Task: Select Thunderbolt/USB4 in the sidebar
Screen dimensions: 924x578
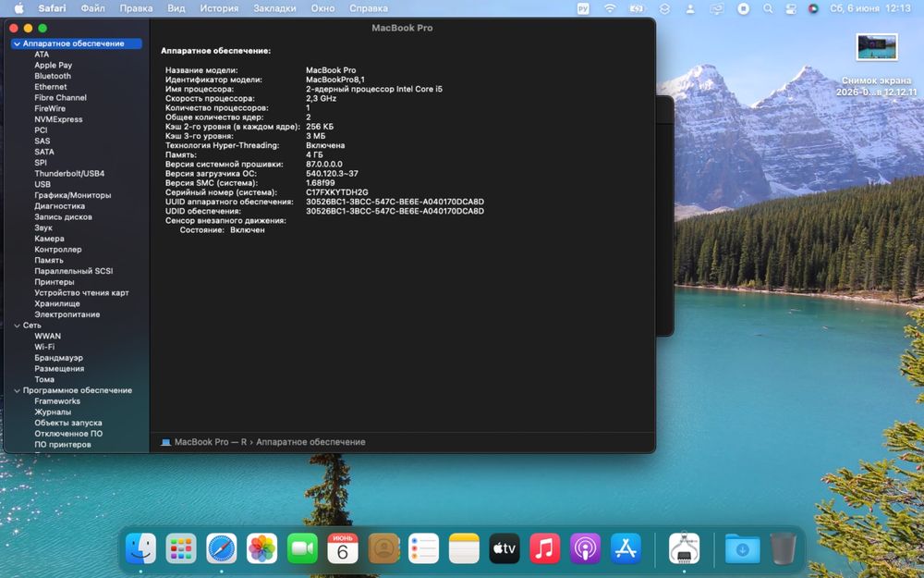Action: (x=69, y=174)
